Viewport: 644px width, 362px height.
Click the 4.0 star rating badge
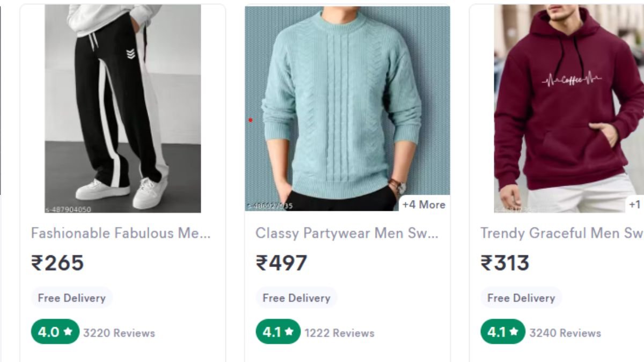pos(55,332)
